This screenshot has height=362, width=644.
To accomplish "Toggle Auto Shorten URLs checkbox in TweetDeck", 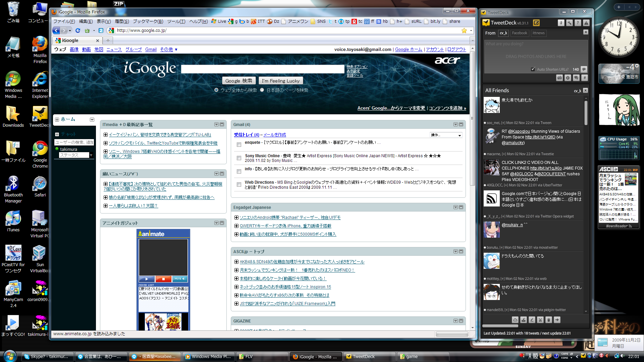I will point(533,69).
